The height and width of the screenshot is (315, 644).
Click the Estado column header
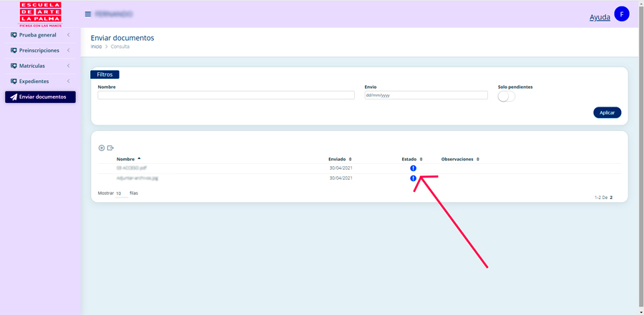pyautogui.click(x=409, y=159)
